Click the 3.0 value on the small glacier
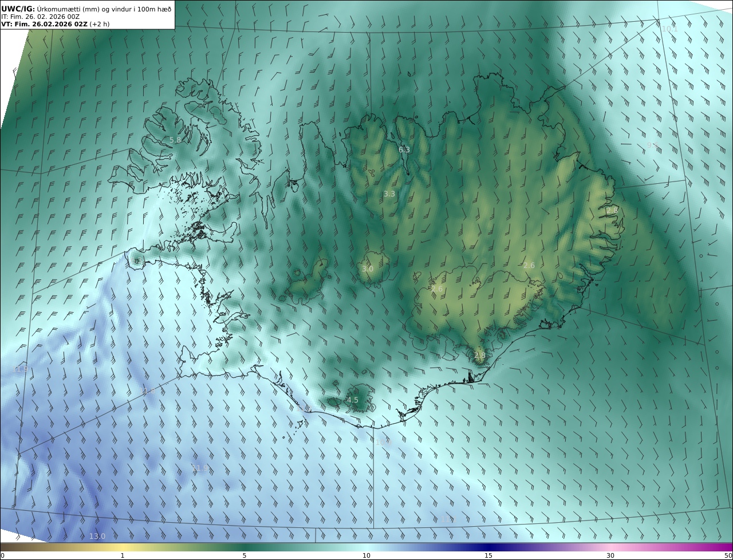 coord(368,269)
